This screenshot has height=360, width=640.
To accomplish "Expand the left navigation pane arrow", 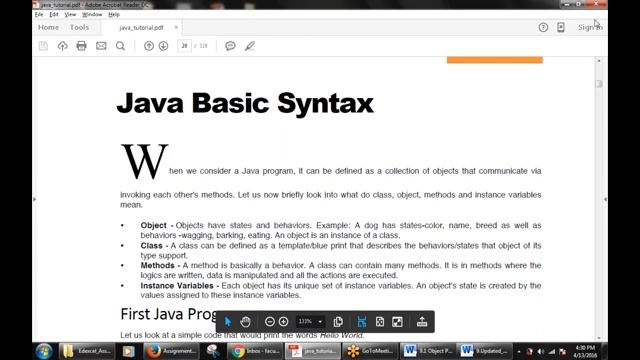I will 34,199.
